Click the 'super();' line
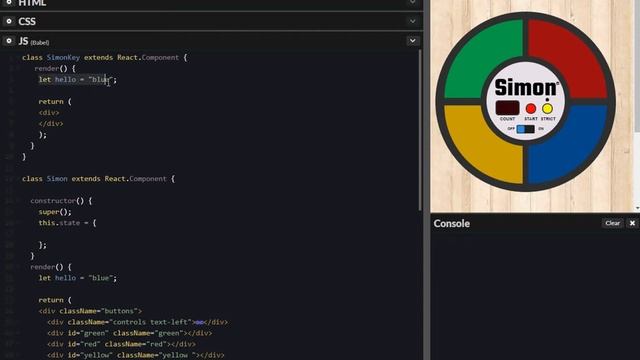The height and width of the screenshot is (360, 640). [55, 212]
